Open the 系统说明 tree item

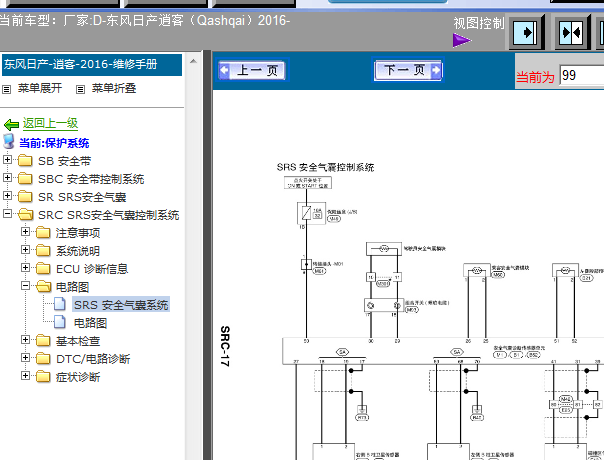pyautogui.click(x=78, y=251)
